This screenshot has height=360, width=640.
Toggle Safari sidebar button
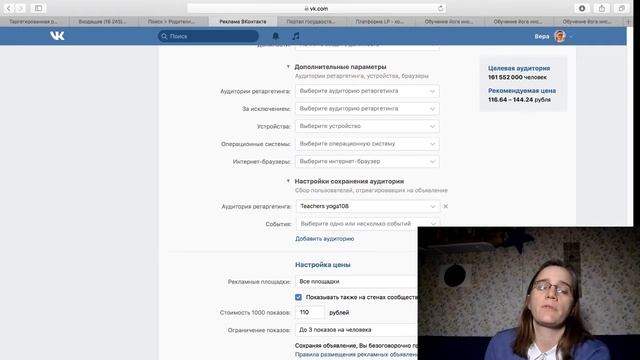[38, 8]
